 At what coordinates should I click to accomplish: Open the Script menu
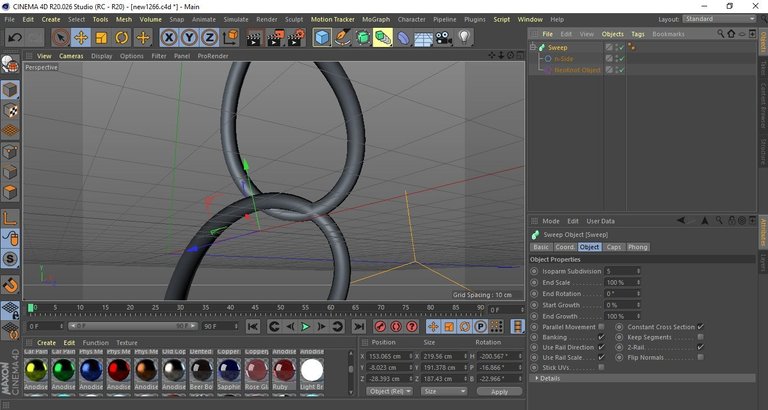tap(502, 20)
